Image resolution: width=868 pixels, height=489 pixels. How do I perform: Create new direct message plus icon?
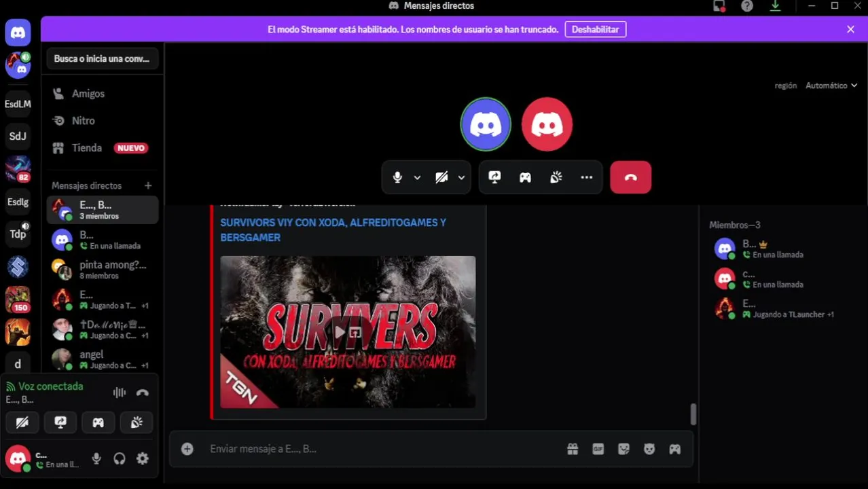[x=148, y=185]
